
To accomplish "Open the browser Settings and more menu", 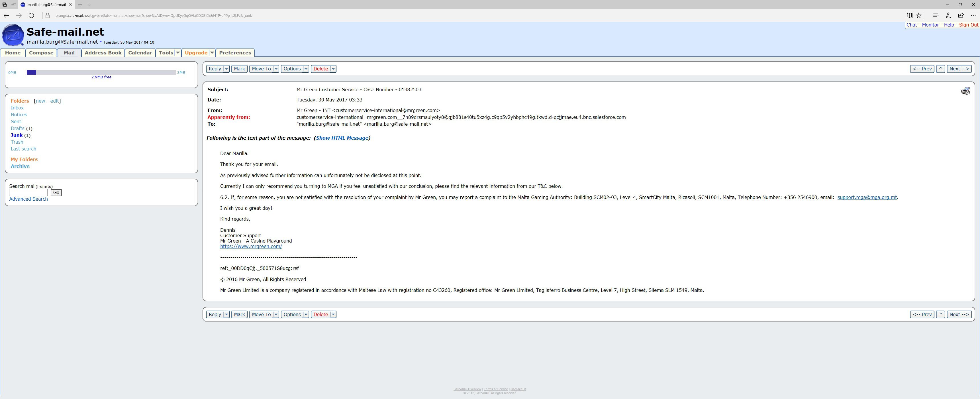I will click(973, 16).
